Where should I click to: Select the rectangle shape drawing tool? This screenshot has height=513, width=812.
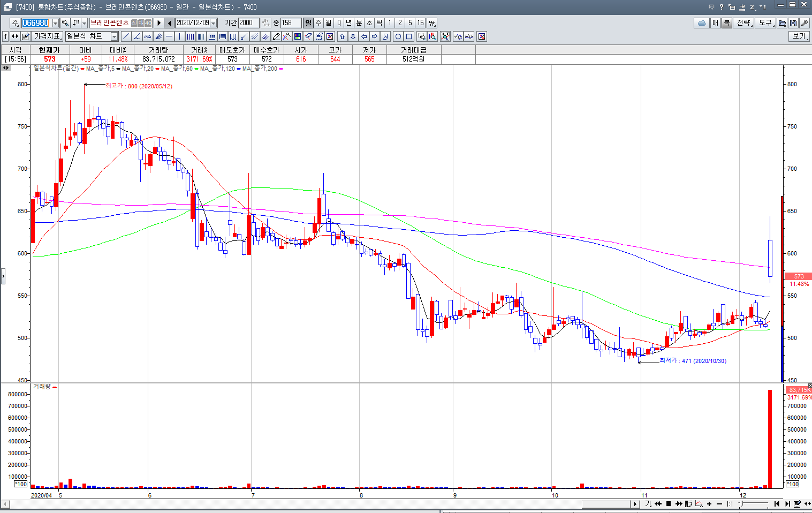tap(409, 36)
